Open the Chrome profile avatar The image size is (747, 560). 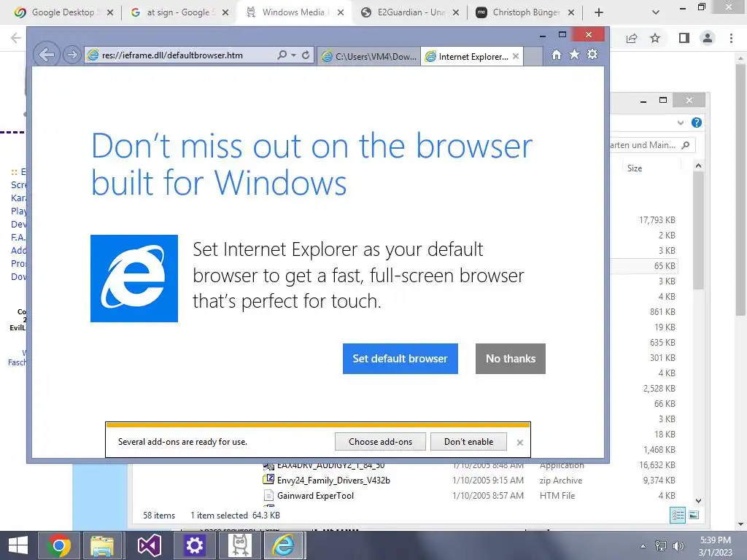tap(708, 38)
